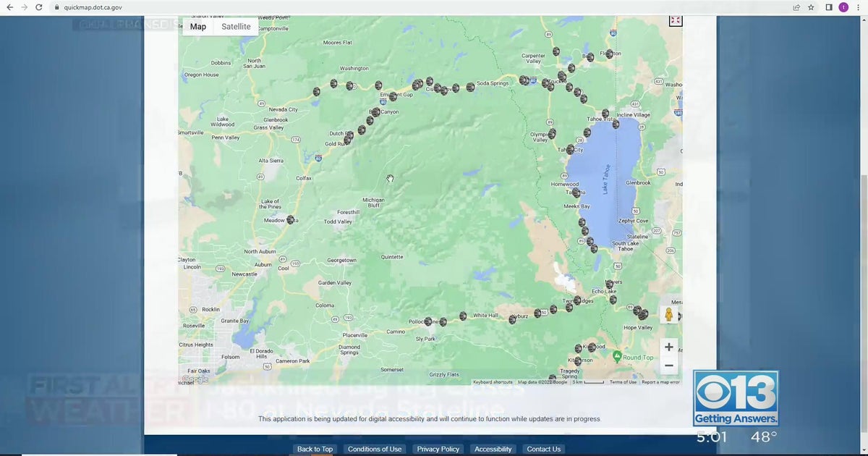This screenshot has height=456, width=868.
Task: Expand the map with the fullscreen arrows icon
Action: coord(675,20)
